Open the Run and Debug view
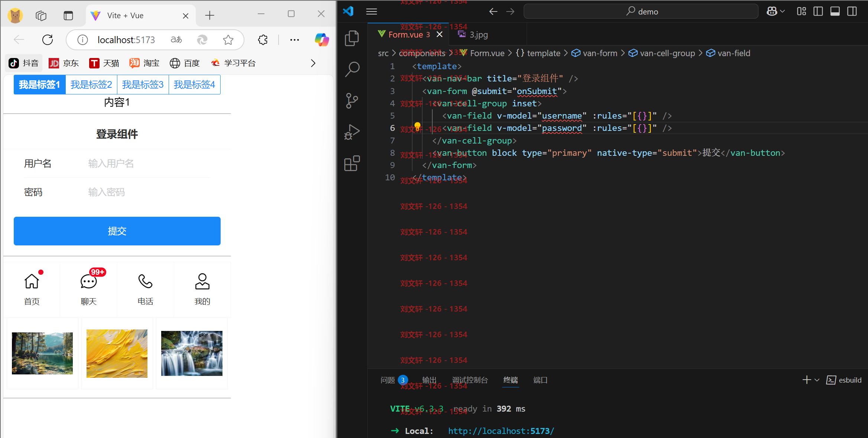 click(x=352, y=132)
